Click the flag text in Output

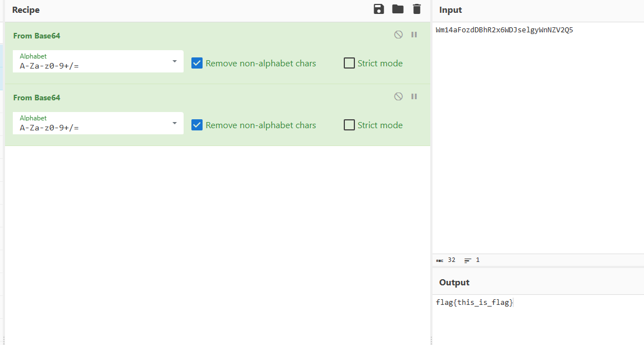pyautogui.click(x=474, y=303)
